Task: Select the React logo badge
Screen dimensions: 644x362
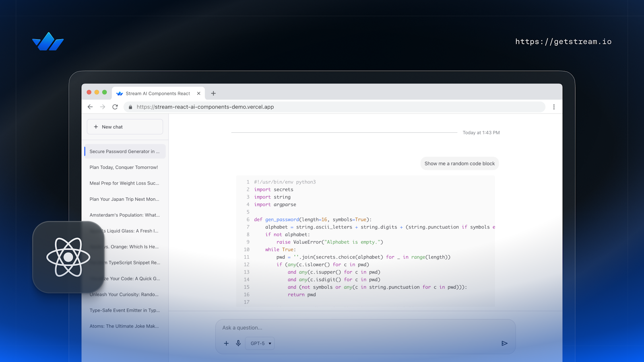Action: (68, 257)
